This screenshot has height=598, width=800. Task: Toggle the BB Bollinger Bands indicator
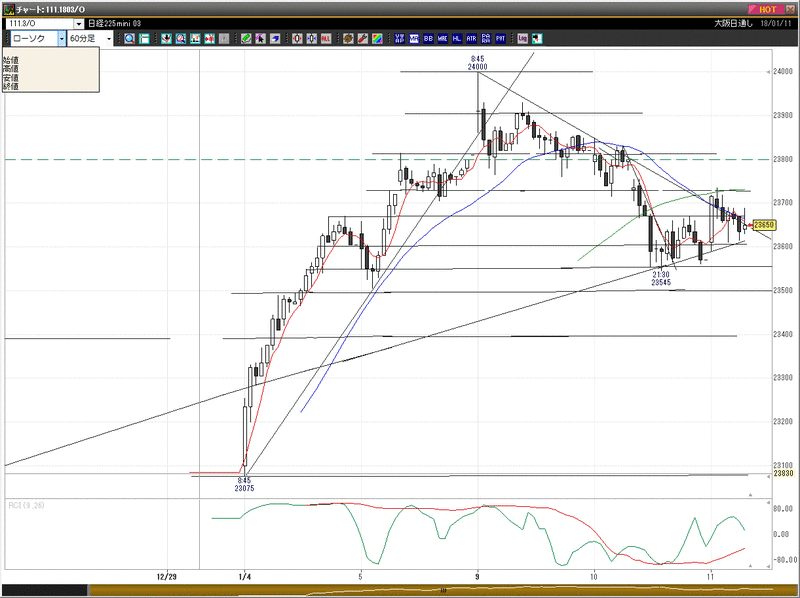(x=428, y=38)
